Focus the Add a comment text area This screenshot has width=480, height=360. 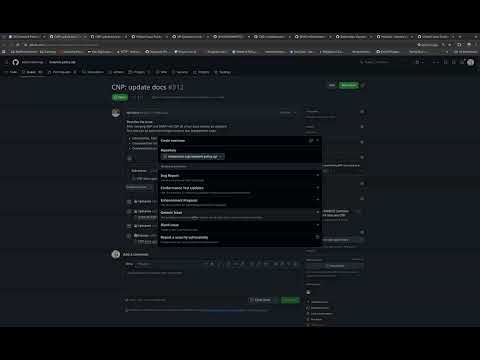pyautogui.click(x=212, y=282)
